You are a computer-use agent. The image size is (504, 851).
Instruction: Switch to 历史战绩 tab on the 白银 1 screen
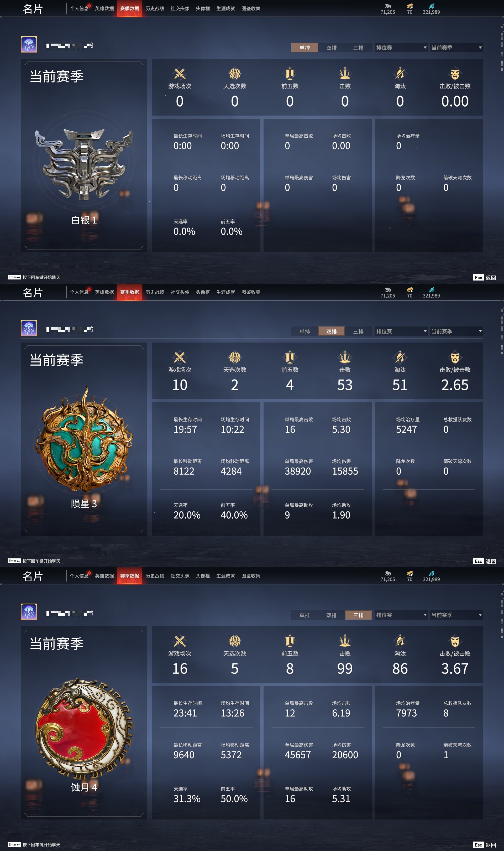coord(155,8)
